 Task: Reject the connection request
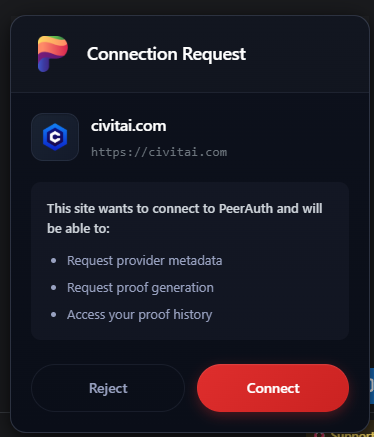click(x=108, y=388)
